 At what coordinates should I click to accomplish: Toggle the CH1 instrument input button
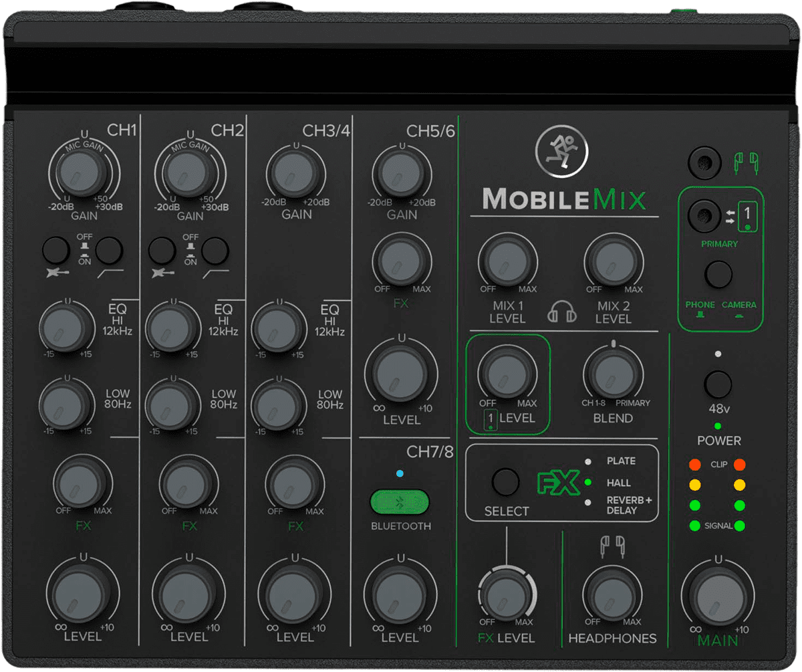(56, 250)
